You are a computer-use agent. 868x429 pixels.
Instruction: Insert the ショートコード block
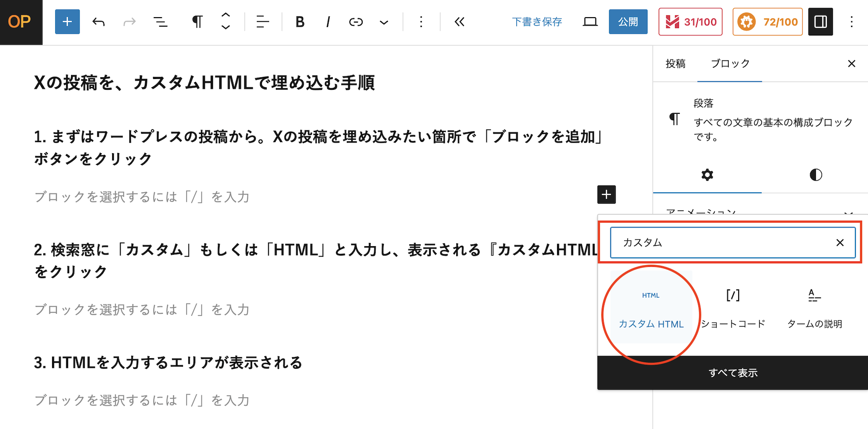pos(733,308)
